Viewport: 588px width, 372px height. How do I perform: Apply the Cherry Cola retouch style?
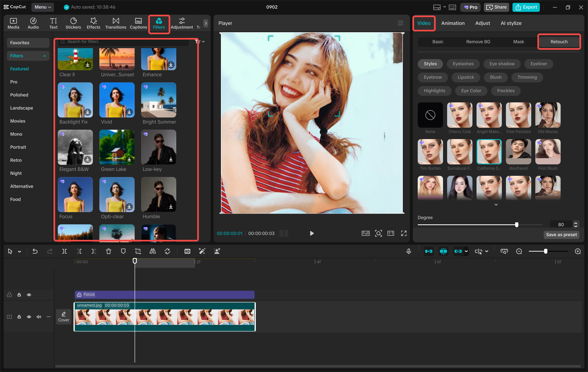[460, 115]
